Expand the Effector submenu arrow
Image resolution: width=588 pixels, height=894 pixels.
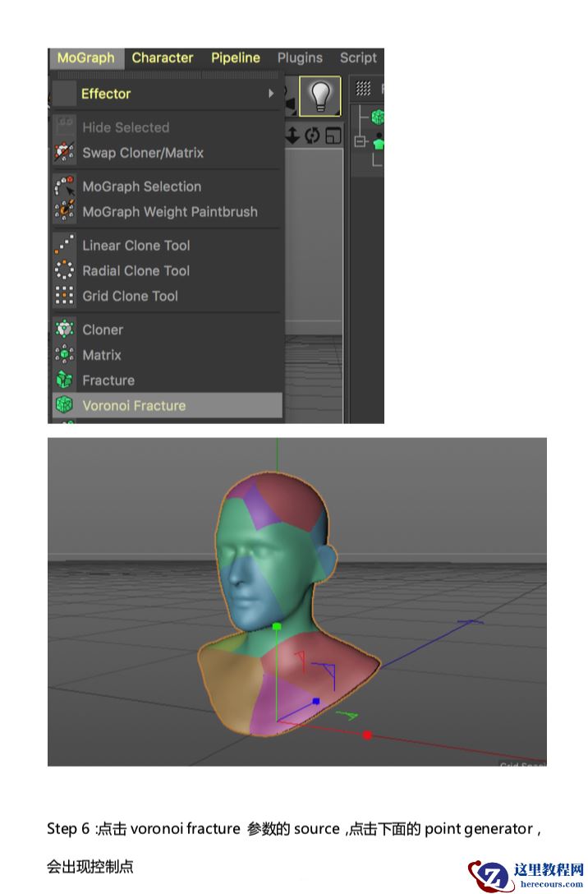(271, 94)
